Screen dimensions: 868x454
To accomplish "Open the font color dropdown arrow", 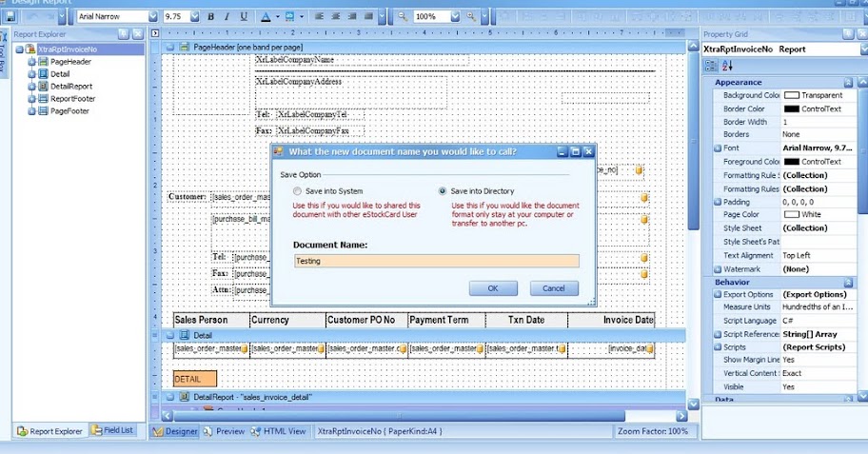I will pos(277,16).
